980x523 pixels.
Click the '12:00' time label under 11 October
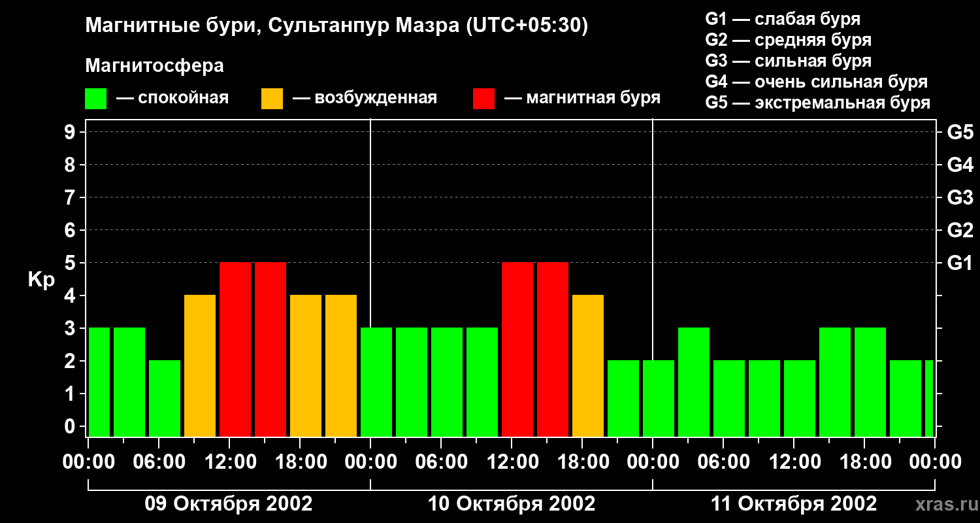pos(794,462)
